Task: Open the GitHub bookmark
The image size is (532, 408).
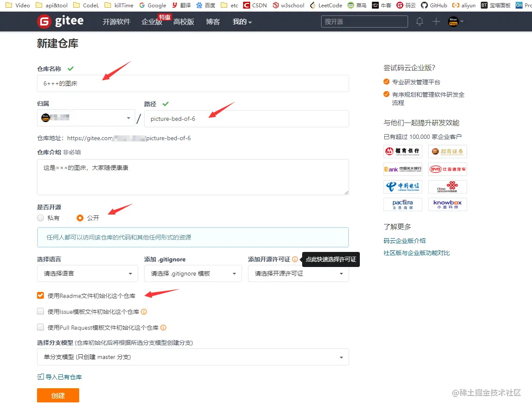Action: [434, 6]
